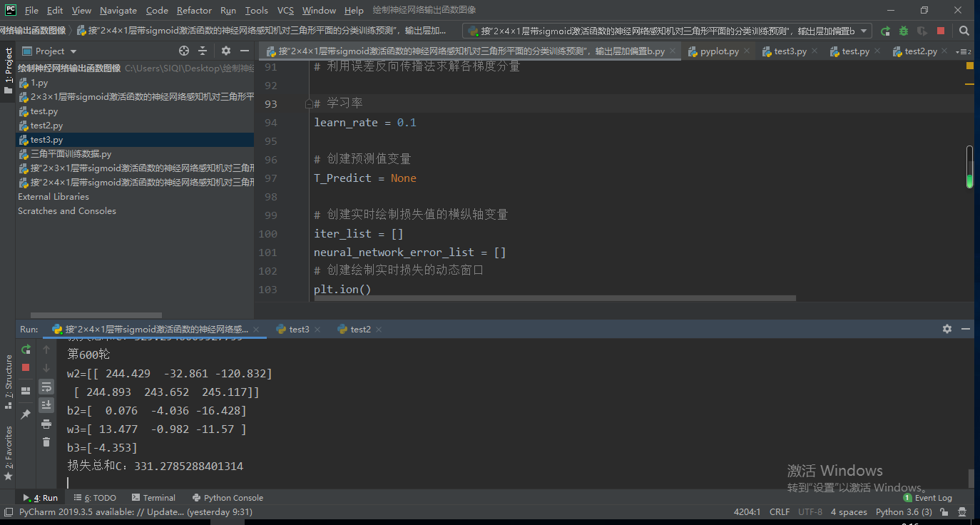Stop process in Run tool window
Screen dimensions: 980x525
[x=26, y=367]
